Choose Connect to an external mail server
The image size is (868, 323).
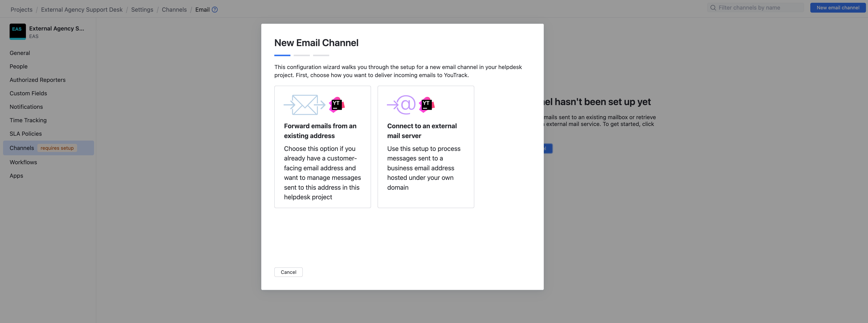pos(426,147)
